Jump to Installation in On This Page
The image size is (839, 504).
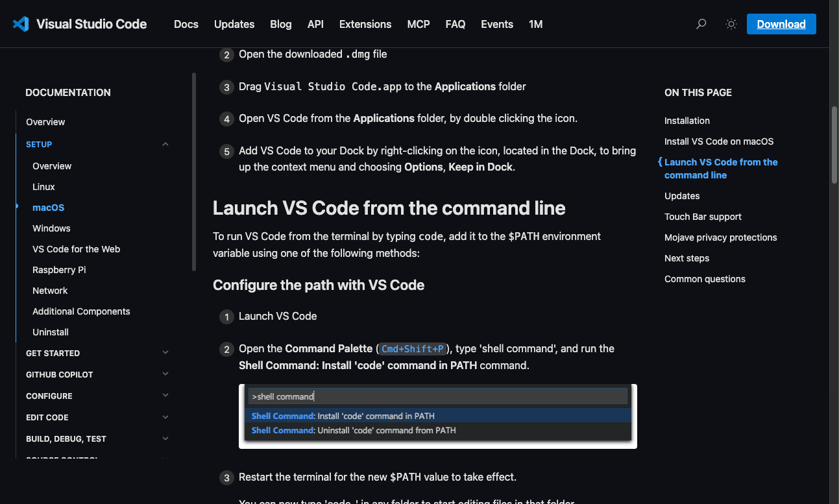click(687, 121)
